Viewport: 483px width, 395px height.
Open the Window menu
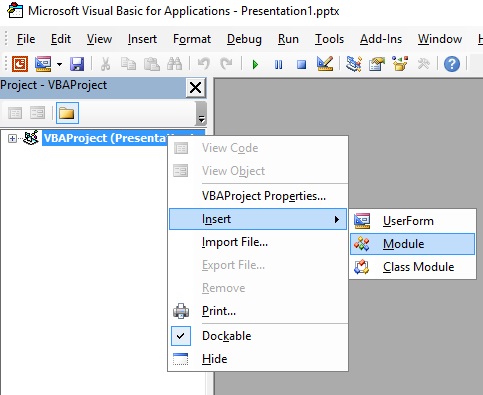[440, 39]
